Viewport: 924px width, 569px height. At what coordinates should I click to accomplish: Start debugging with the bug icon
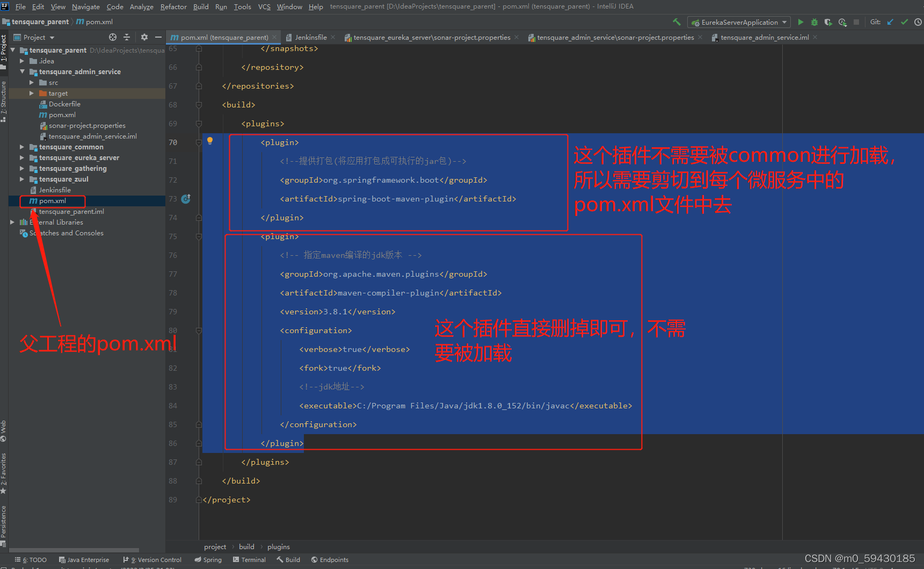coord(814,22)
